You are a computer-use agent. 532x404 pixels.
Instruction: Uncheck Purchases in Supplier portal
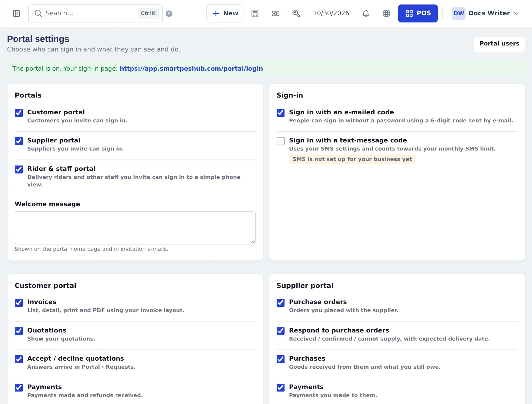tap(281, 359)
